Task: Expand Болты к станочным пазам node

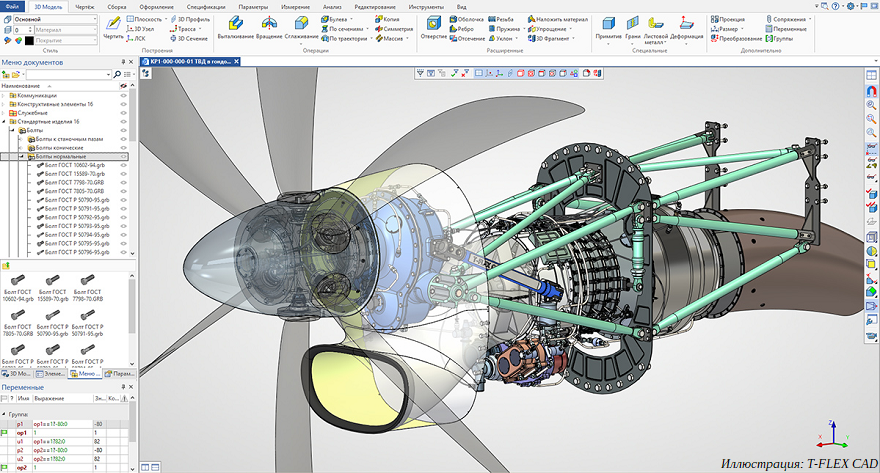Action: point(21,139)
